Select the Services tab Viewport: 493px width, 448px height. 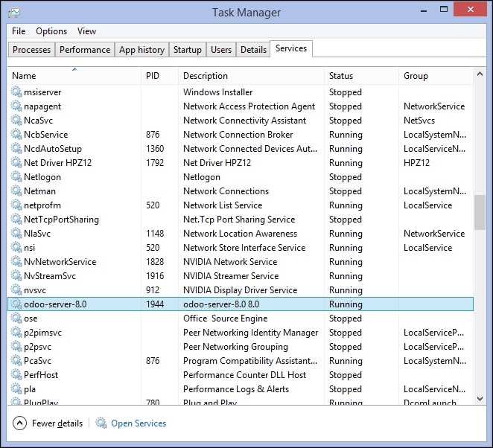291,48
